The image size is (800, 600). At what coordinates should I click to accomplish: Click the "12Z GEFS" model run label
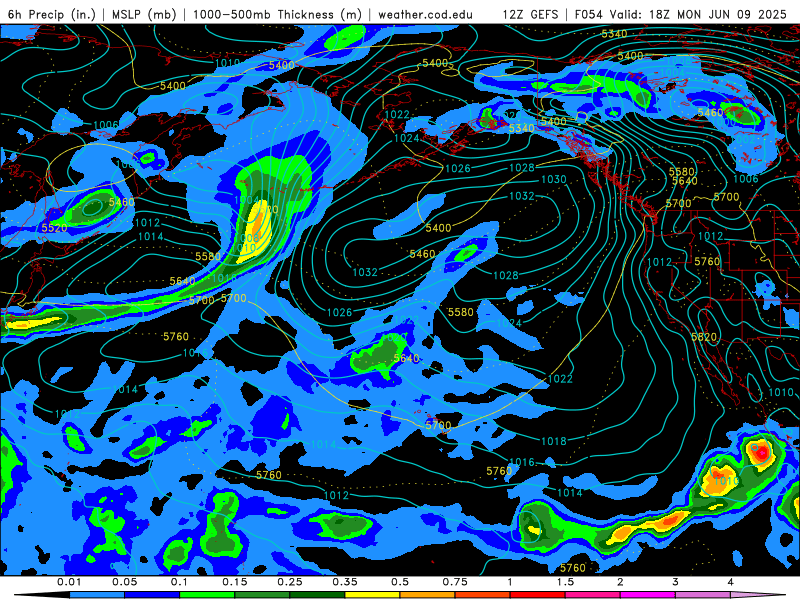tap(530, 14)
